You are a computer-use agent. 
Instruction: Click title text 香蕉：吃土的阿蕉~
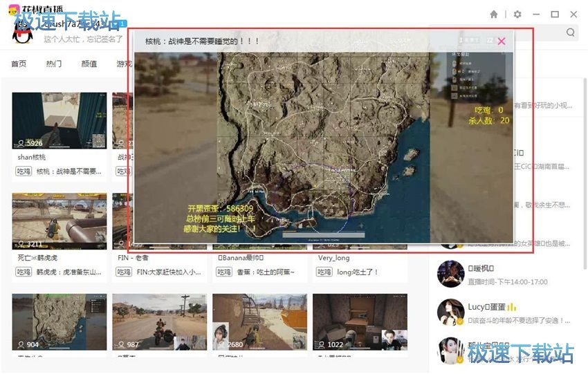(x=266, y=272)
